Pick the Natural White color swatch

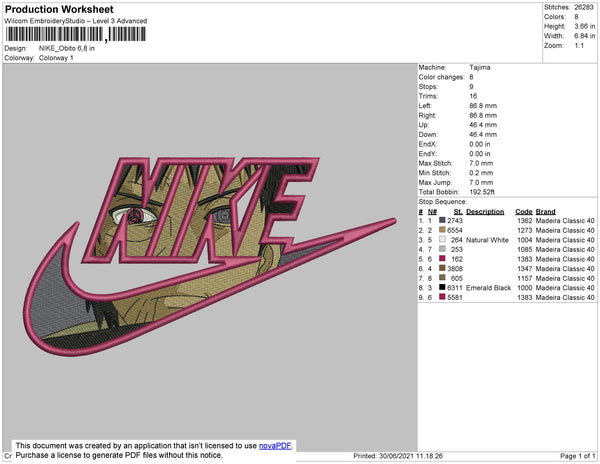point(442,239)
